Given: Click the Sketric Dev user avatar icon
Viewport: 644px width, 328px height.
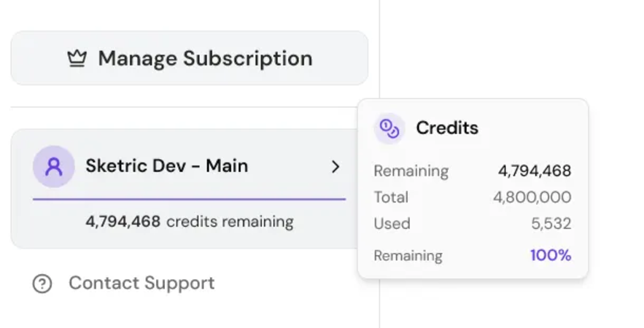Looking at the screenshot, I should pos(54,167).
